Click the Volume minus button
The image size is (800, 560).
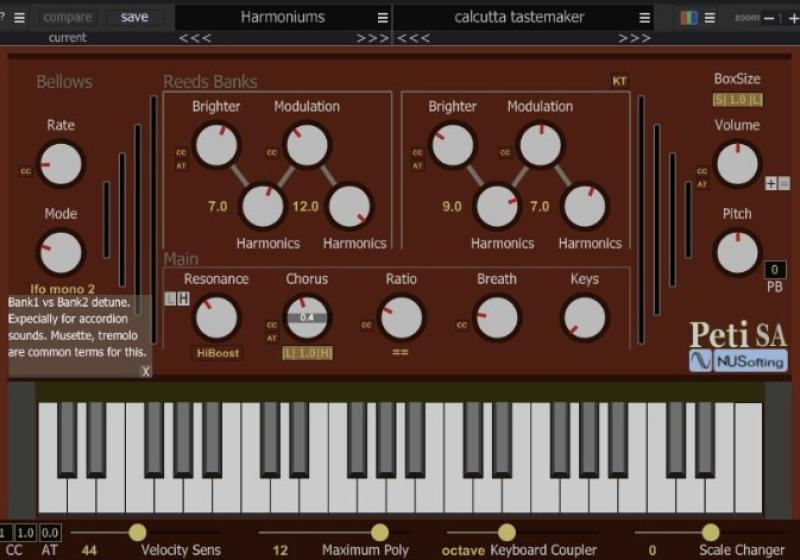pos(783,183)
